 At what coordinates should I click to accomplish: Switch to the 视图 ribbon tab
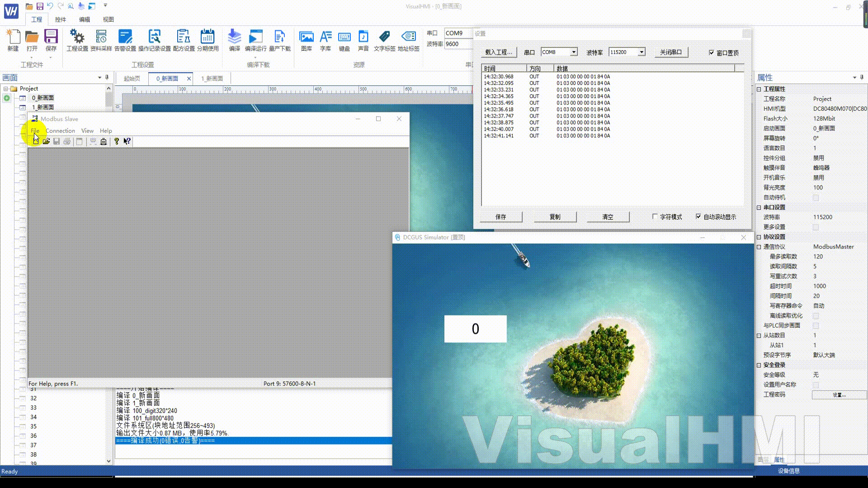tap(108, 19)
